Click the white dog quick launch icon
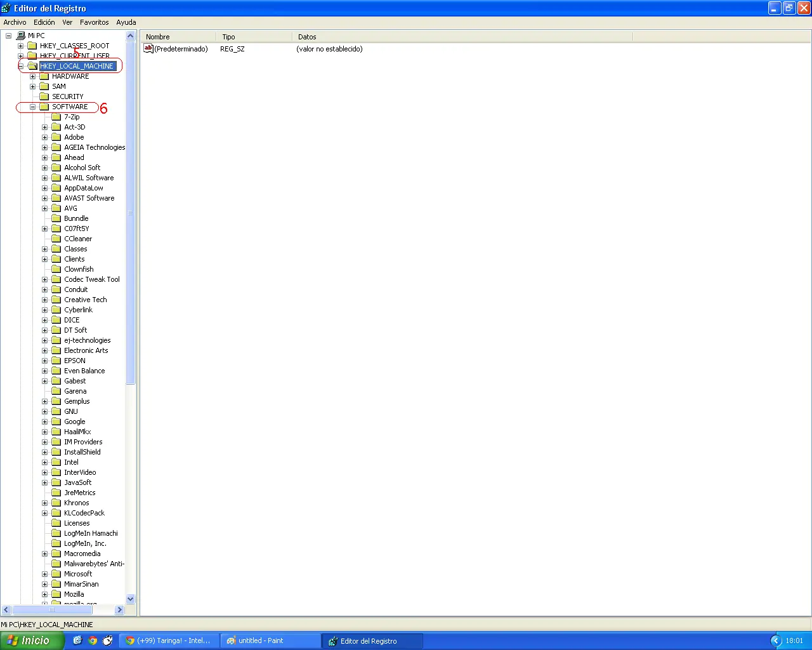The image size is (812, 650). click(108, 640)
